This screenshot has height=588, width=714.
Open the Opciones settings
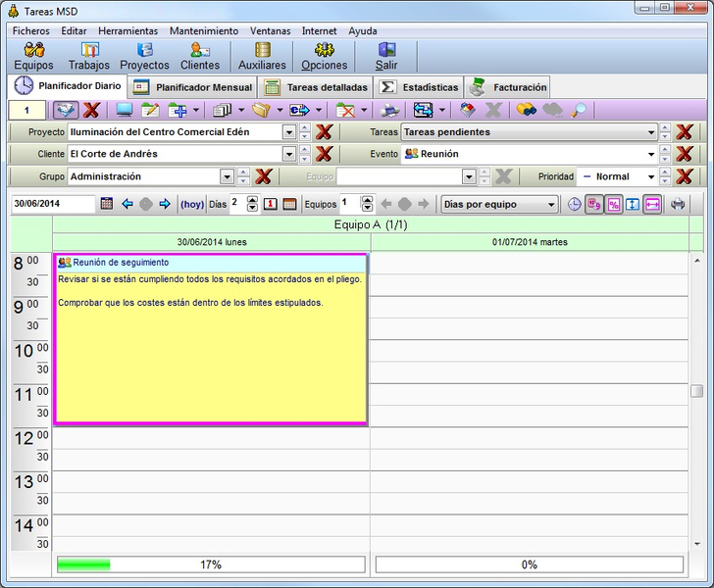click(325, 57)
